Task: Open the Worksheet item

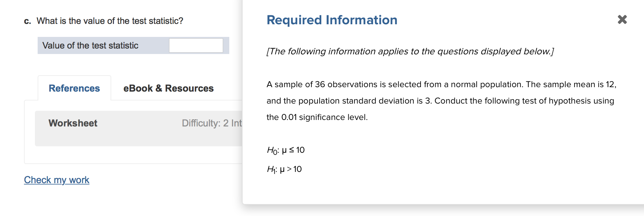Action: click(x=73, y=123)
